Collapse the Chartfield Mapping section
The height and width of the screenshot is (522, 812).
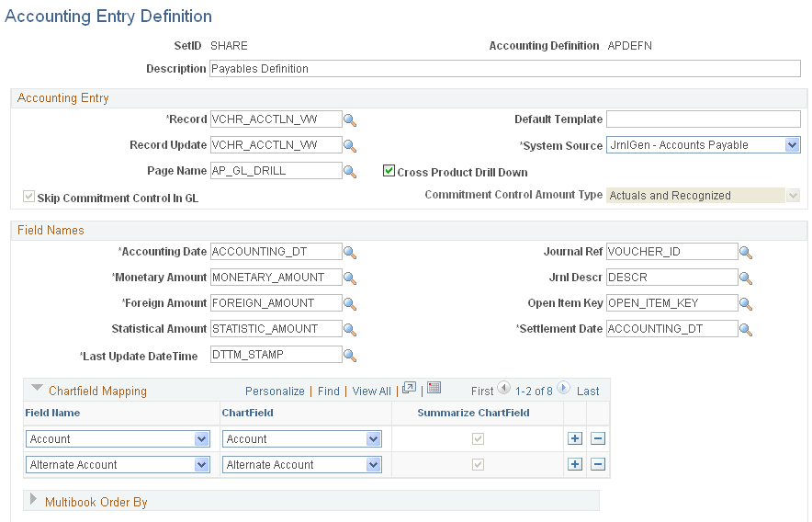click(x=37, y=388)
